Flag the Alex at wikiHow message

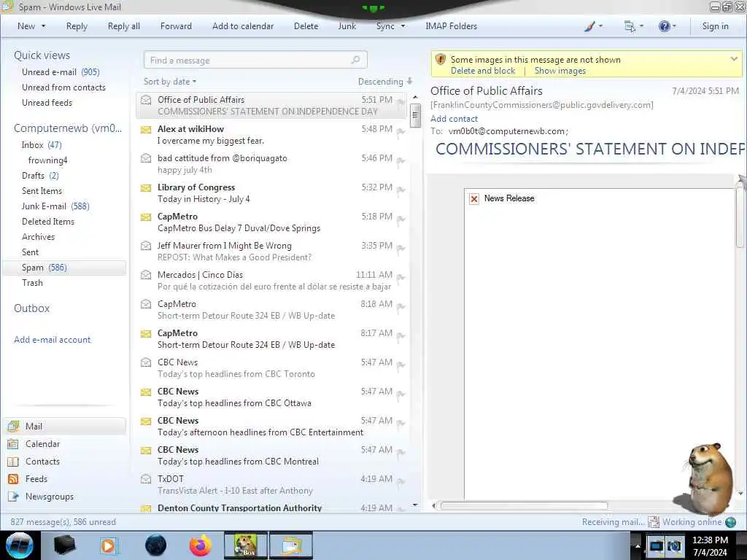(401, 133)
